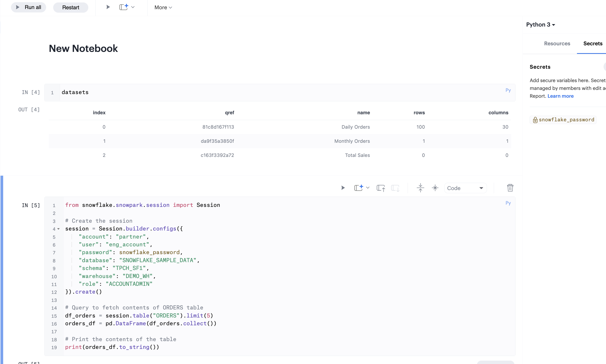Select the Secrets tab

[x=593, y=43]
